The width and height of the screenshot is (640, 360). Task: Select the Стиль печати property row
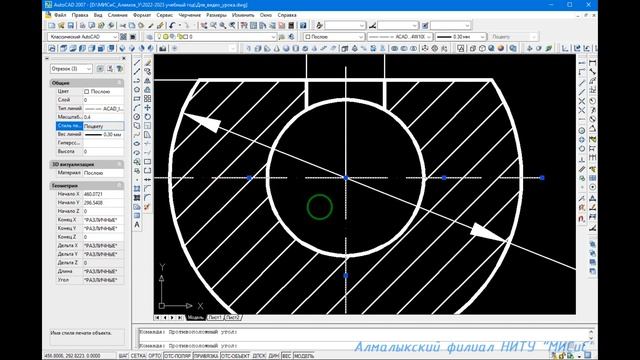tap(90, 126)
